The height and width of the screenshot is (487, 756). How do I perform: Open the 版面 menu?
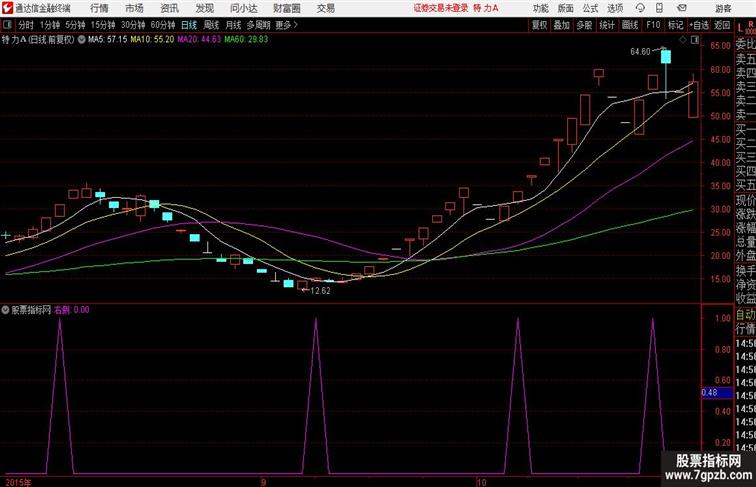coord(566,8)
